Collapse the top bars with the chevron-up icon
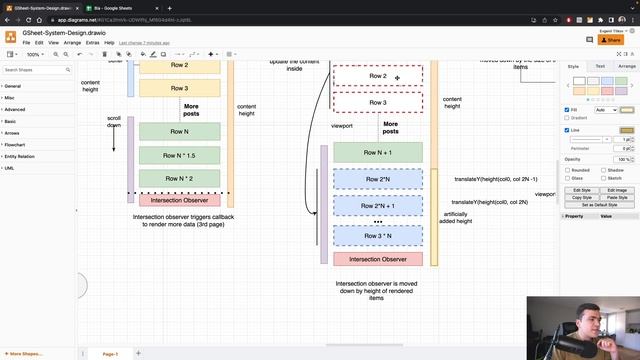 click(633, 54)
